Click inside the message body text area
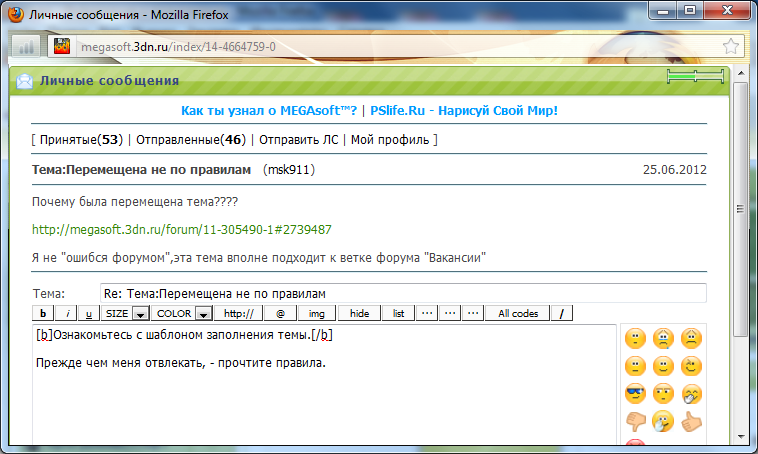This screenshot has height=454, width=758. click(x=324, y=387)
